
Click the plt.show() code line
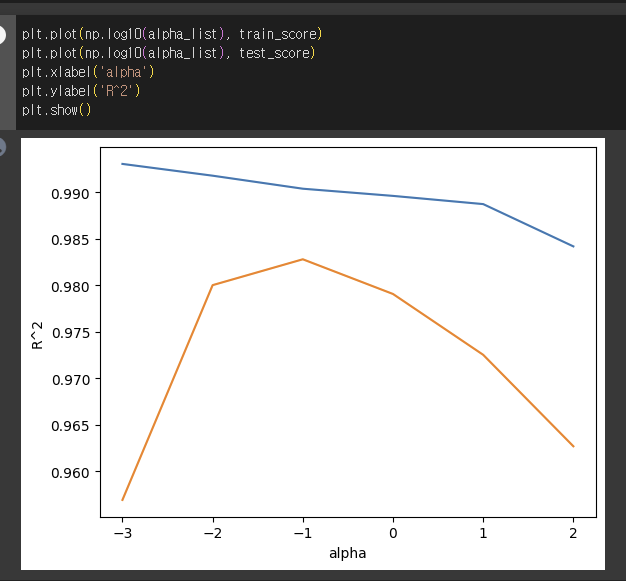point(56,110)
